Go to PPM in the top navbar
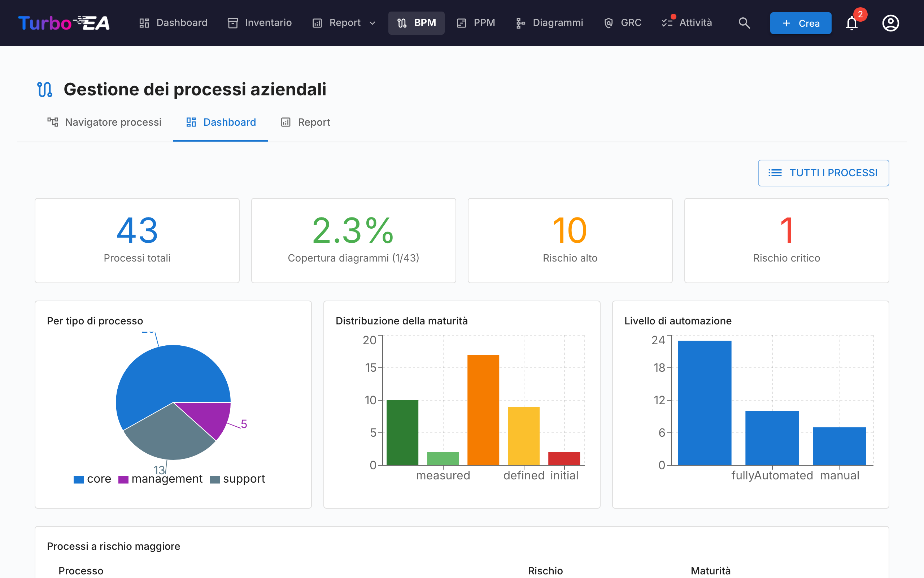 coord(476,23)
